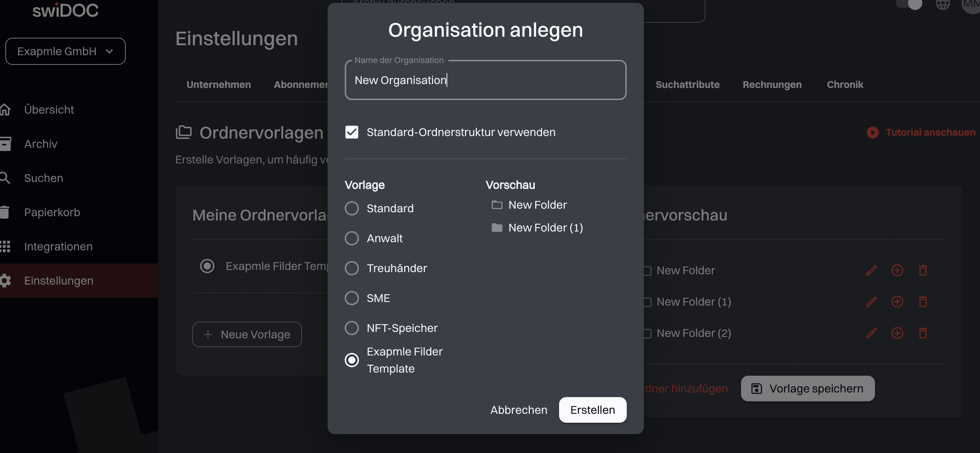Click pencil edit icon for New Folder (1)
This screenshot has width=980, height=453.
(872, 302)
